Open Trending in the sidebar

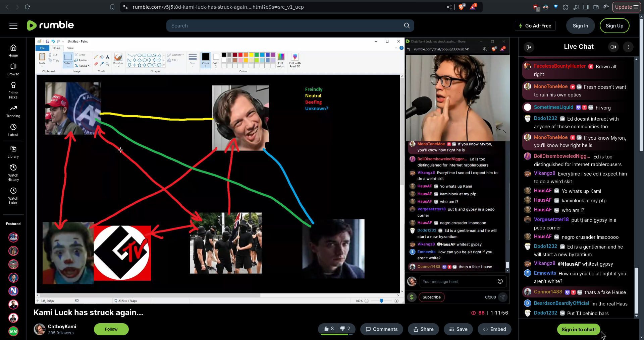tap(13, 111)
